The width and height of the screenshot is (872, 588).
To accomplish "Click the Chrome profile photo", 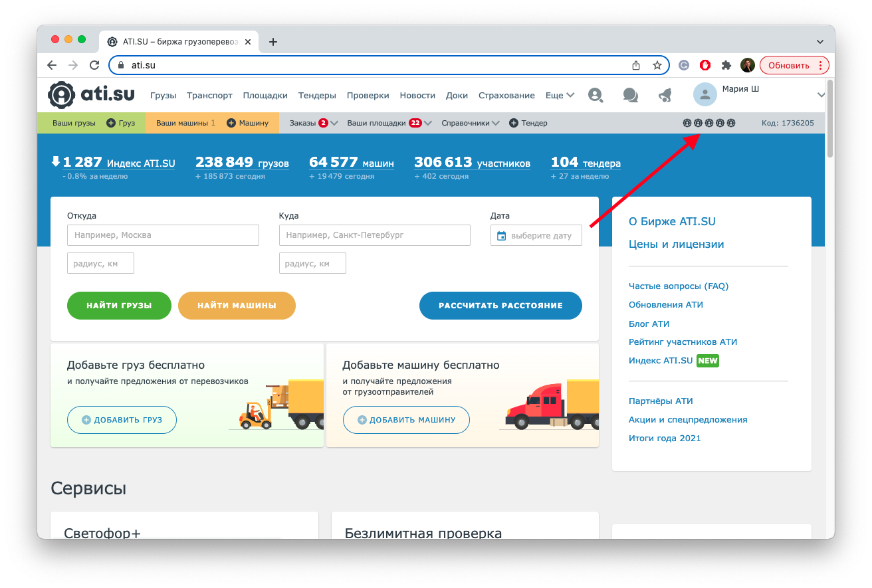I will pyautogui.click(x=748, y=65).
